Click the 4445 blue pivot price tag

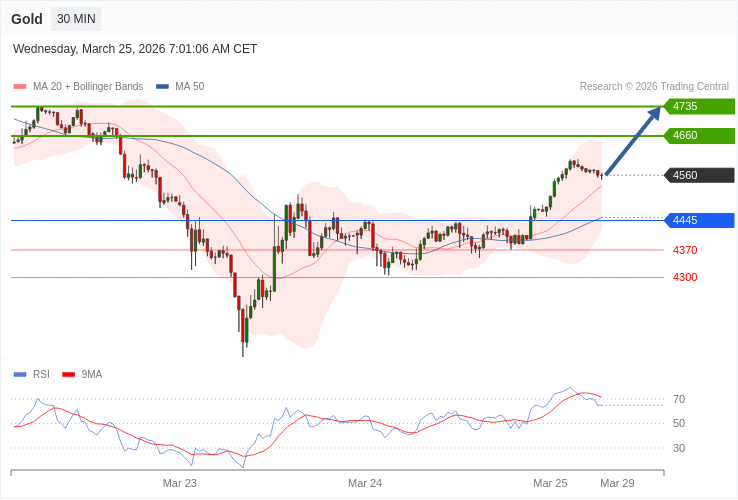click(699, 220)
